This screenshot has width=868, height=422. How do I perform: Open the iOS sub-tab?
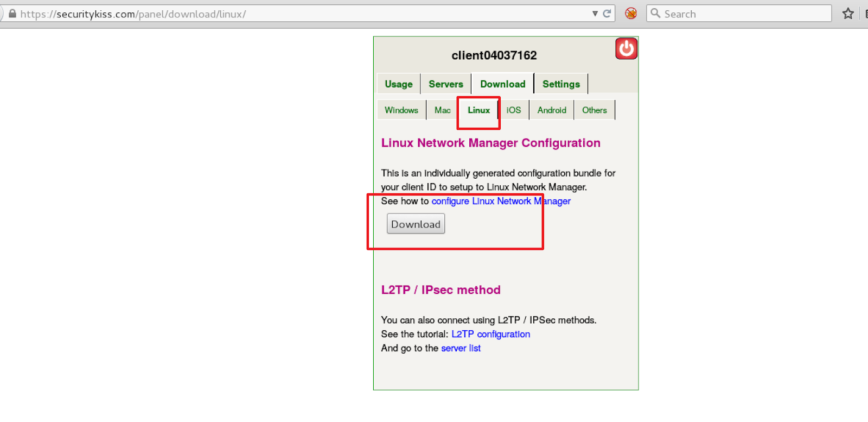(x=514, y=110)
